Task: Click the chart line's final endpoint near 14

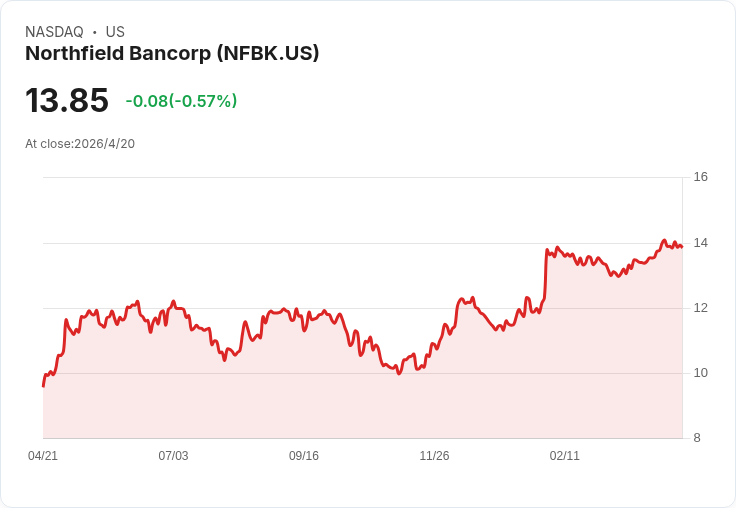Action: coord(682,246)
